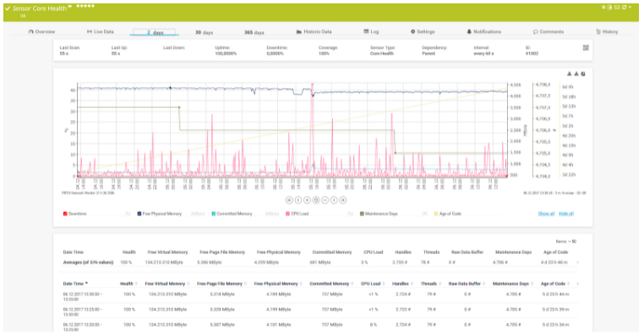Select row 06.12.2017 13:20:00 date cell

pyautogui.click(x=83, y=328)
